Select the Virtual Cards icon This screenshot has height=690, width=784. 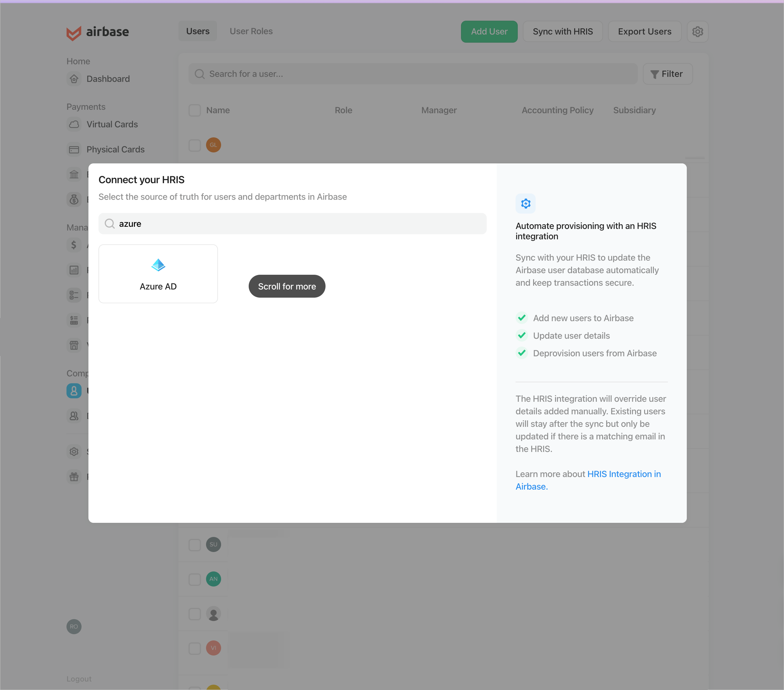click(x=74, y=124)
